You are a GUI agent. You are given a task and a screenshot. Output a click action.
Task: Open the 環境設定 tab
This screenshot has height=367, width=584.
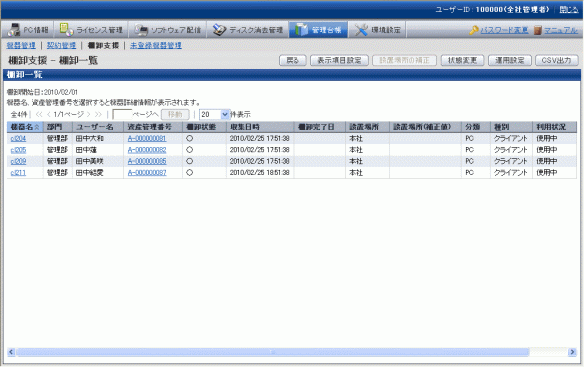pyautogui.click(x=377, y=30)
